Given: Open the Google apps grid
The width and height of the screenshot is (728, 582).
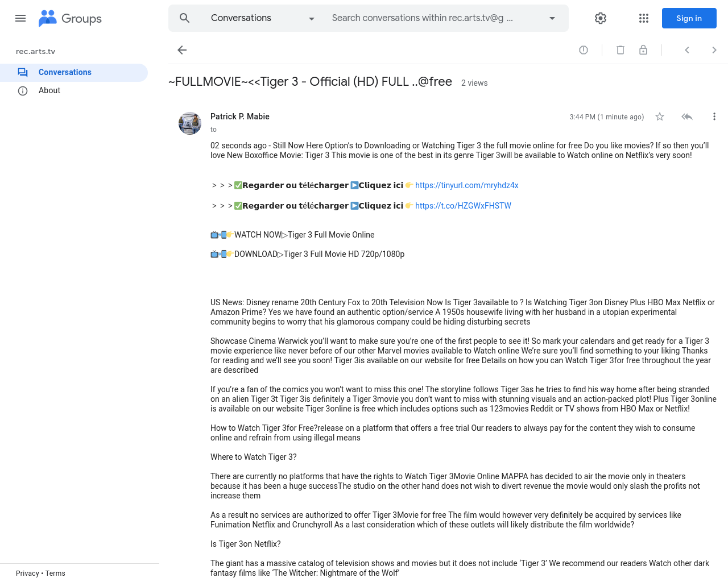Looking at the screenshot, I should pyautogui.click(x=644, y=18).
